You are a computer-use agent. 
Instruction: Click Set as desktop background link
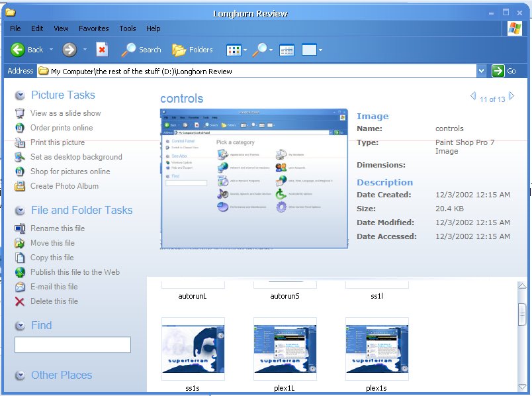pos(76,157)
